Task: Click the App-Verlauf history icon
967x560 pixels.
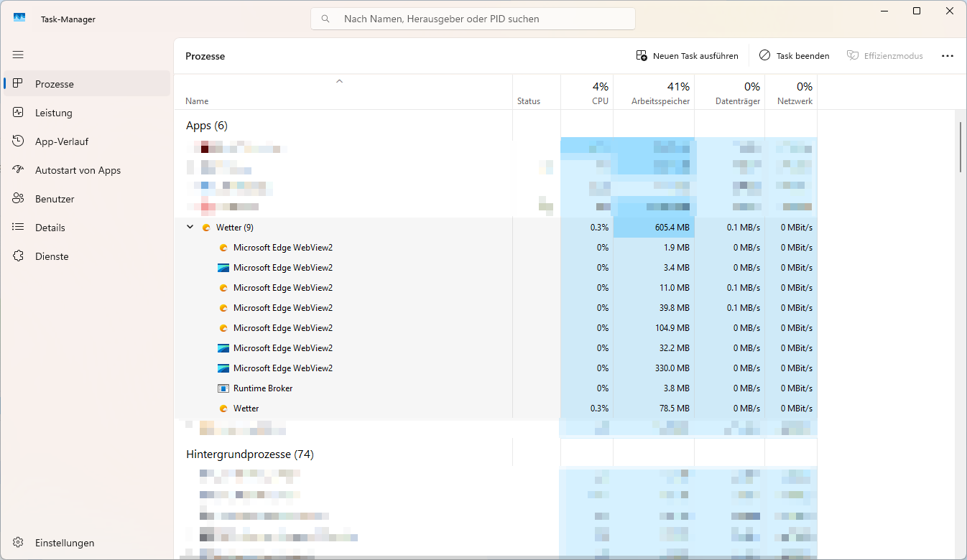Action: pos(18,141)
